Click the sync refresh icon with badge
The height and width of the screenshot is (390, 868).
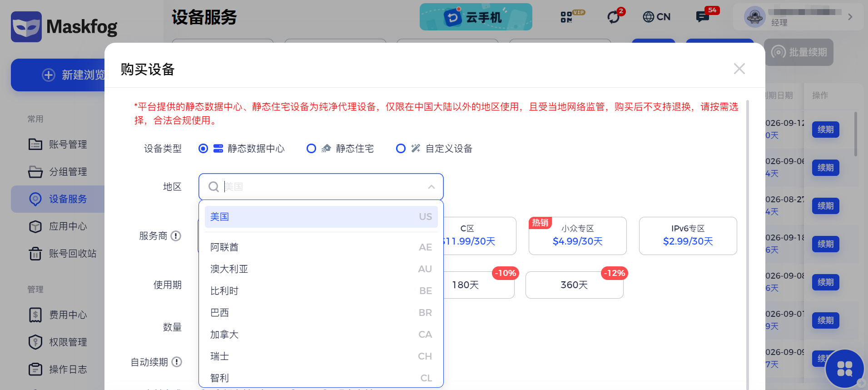click(614, 17)
